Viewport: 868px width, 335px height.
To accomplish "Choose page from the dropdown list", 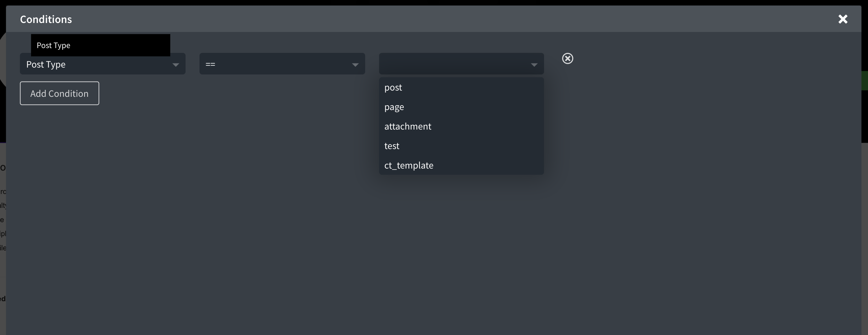I will coord(394,107).
